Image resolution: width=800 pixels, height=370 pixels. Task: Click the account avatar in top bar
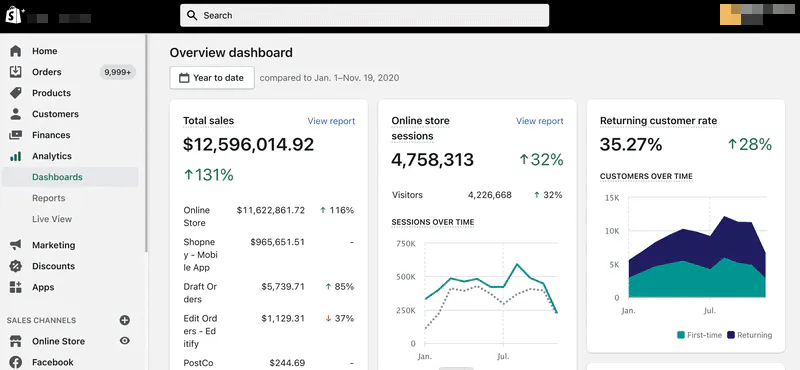click(x=731, y=14)
